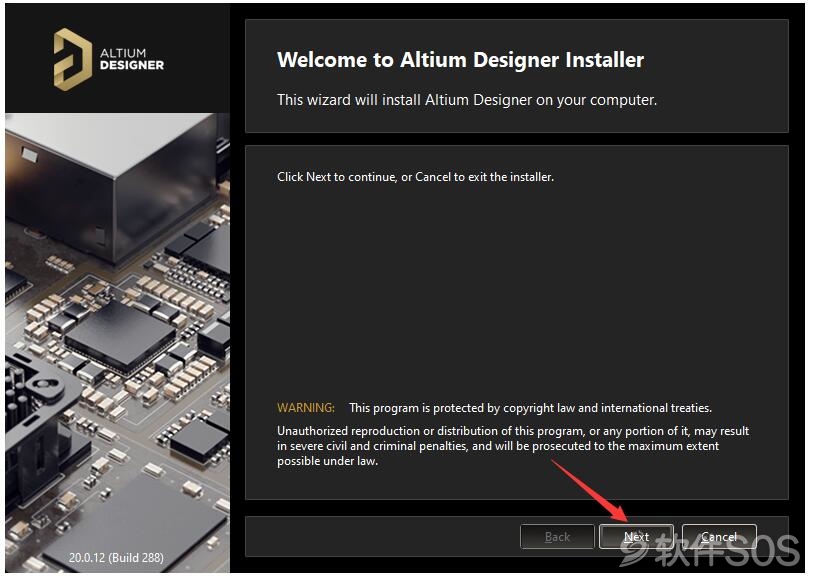Click the red arrow annotation
Viewport: 814px width, 578px height.
tap(590, 490)
